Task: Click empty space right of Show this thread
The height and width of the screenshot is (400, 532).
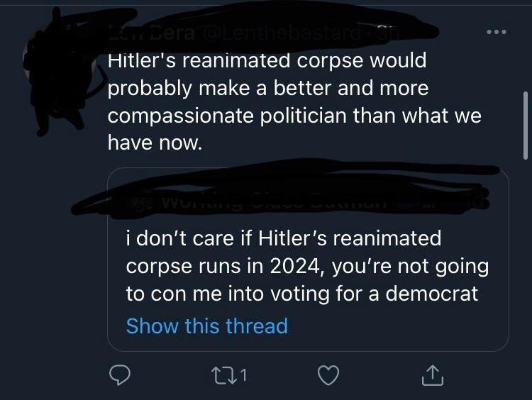Action: [x=397, y=326]
